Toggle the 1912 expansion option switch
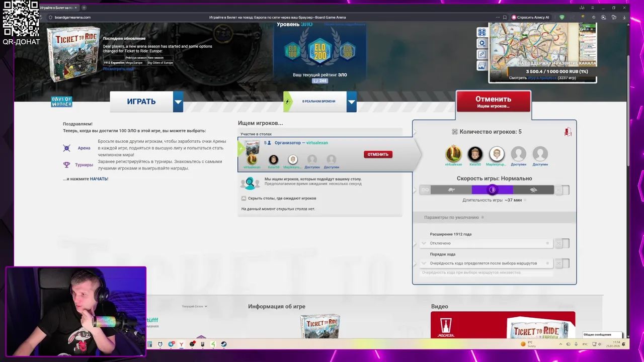 pos(562,243)
